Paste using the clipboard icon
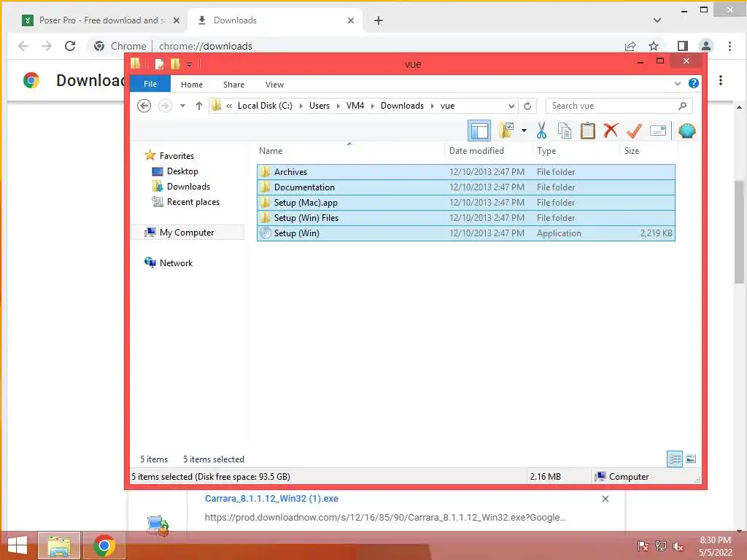The width and height of the screenshot is (747, 560). pyautogui.click(x=588, y=131)
